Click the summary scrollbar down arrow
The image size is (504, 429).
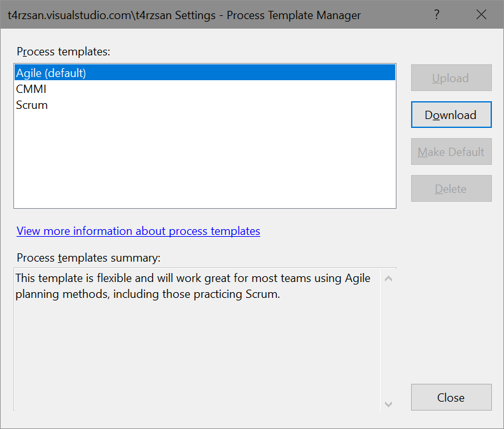click(389, 404)
